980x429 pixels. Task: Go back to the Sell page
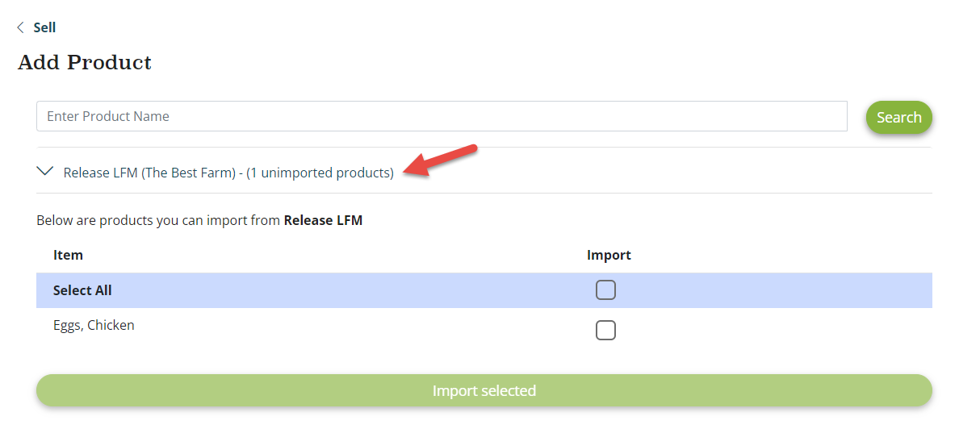click(x=44, y=27)
